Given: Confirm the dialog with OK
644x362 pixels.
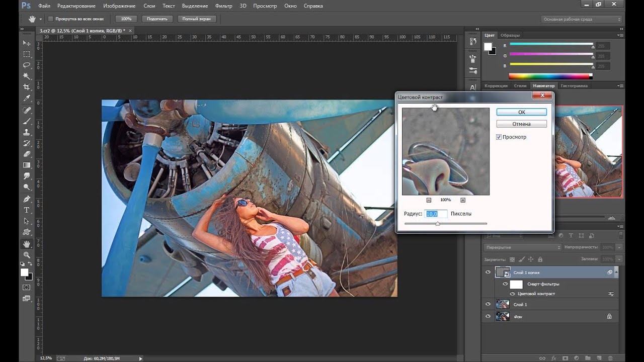Looking at the screenshot, I should point(521,112).
